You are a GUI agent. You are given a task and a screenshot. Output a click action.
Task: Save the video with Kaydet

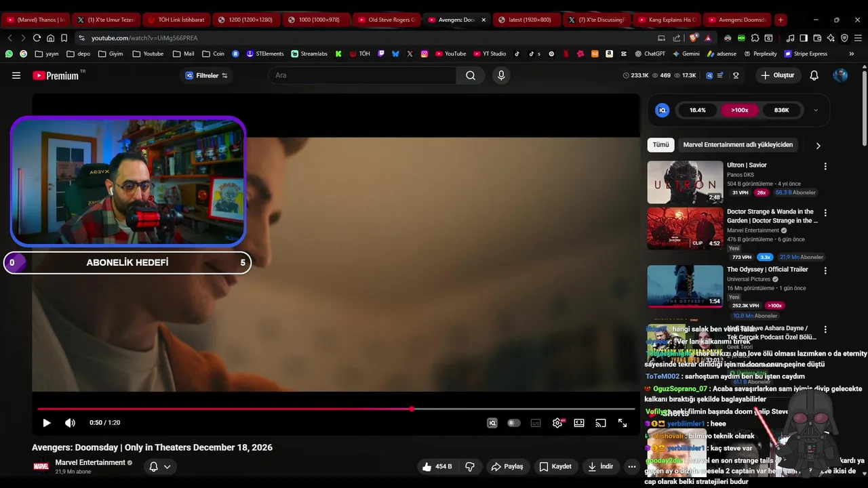point(555,466)
